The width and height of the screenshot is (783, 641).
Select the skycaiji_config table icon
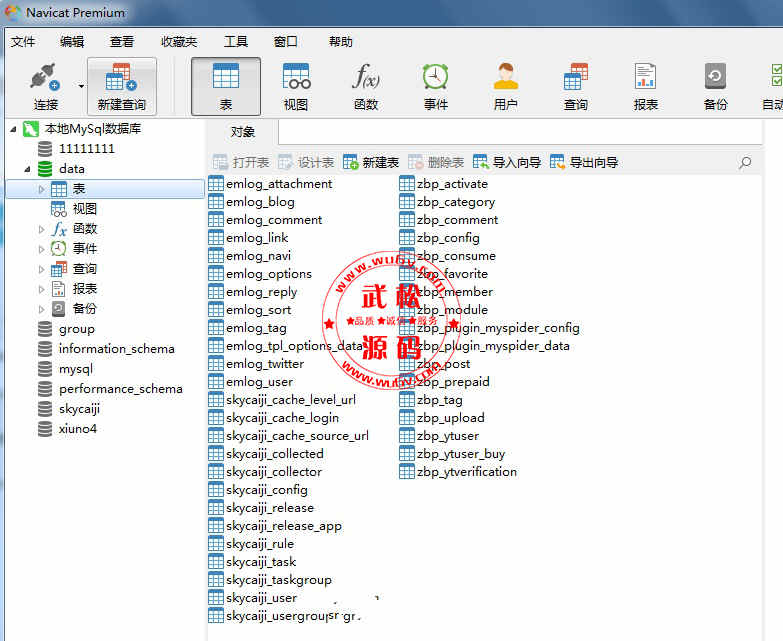coord(216,490)
